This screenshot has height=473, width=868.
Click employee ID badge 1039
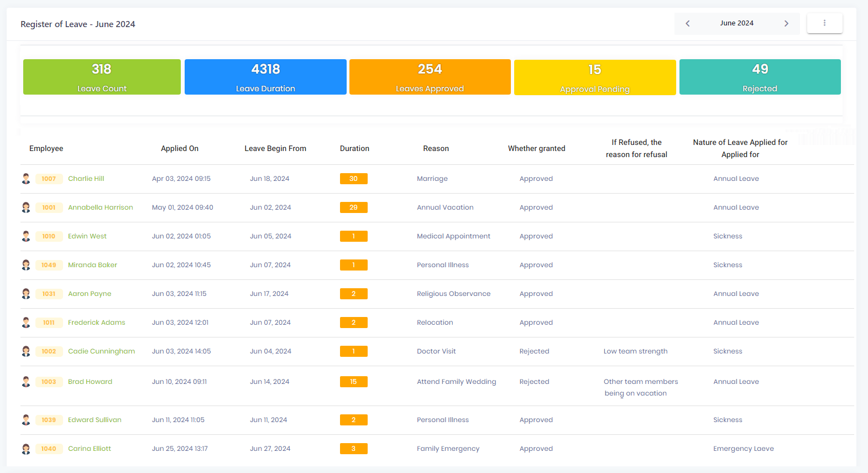click(49, 420)
